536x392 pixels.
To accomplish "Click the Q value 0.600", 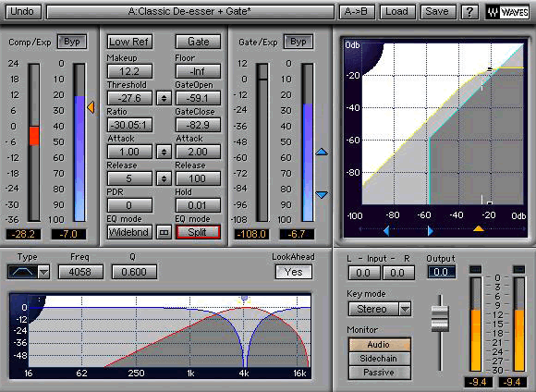I will click(134, 272).
